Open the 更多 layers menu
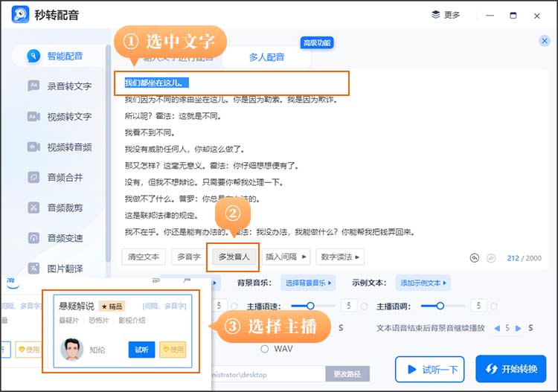The height and width of the screenshot is (392, 558). pyautogui.click(x=446, y=15)
